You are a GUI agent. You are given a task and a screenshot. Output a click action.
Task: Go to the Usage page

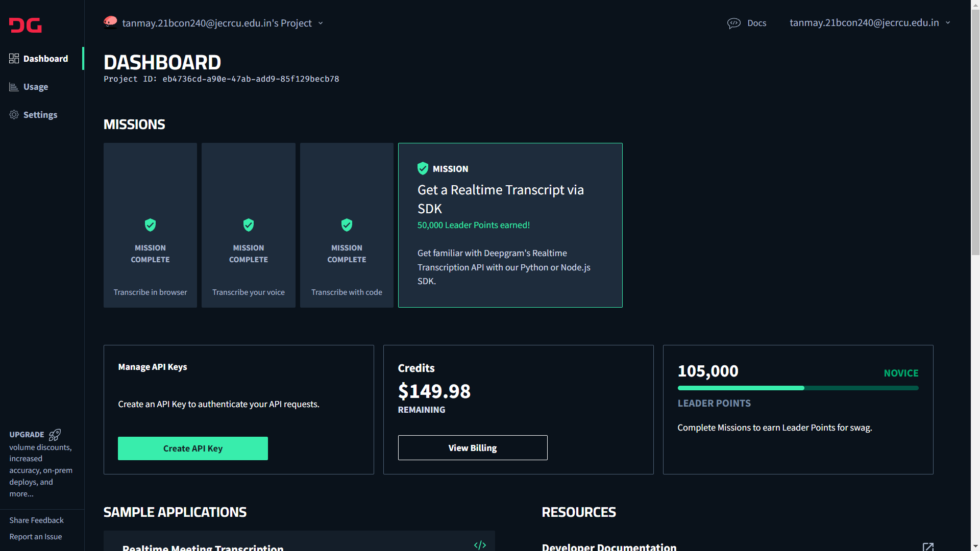pyautogui.click(x=36, y=87)
